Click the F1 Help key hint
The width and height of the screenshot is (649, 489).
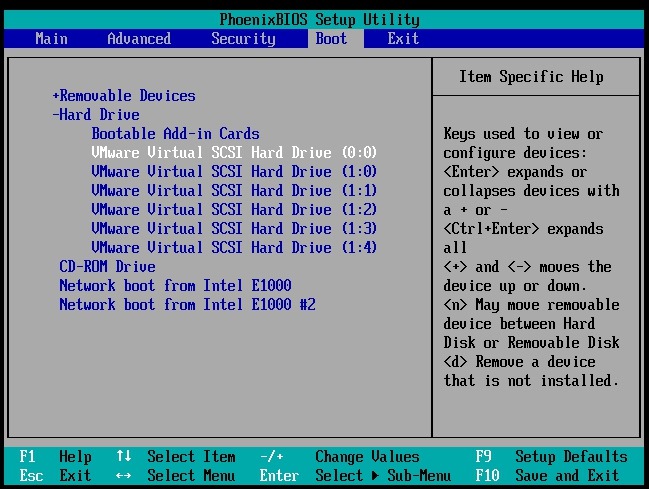pos(55,457)
